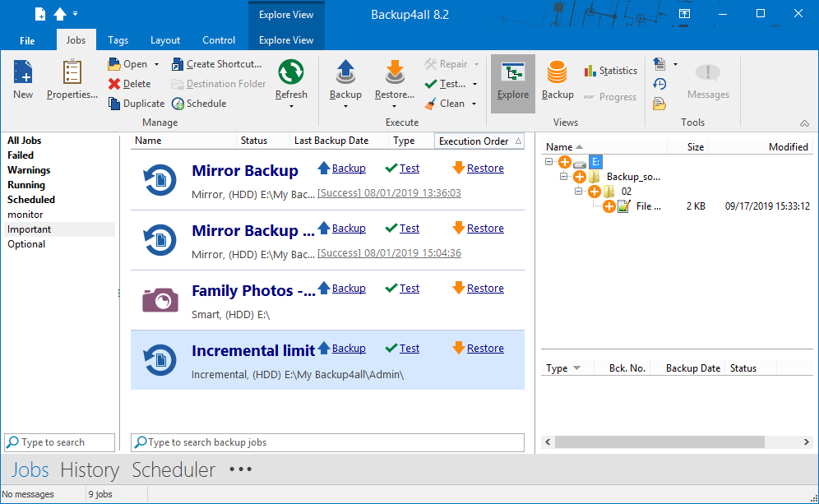Duplicate the selected job
This screenshot has width=819, height=504.
[136, 104]
